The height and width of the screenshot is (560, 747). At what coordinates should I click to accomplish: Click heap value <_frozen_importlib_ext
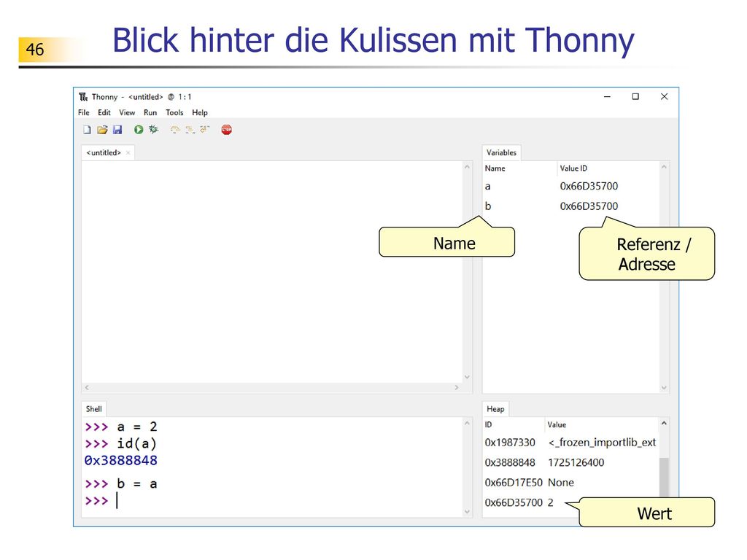pyautogui.click(x=603, y=443)
